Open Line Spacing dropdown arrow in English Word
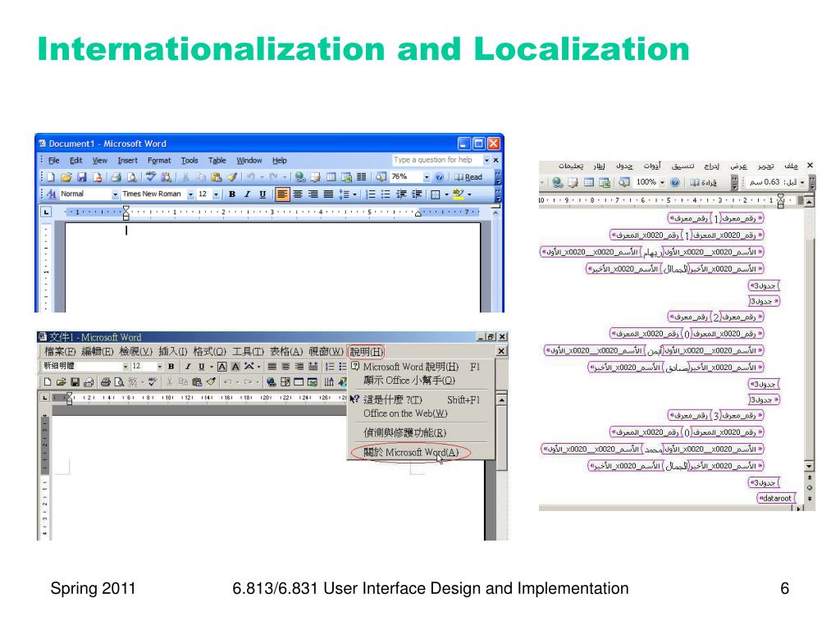 click(354, 194)
